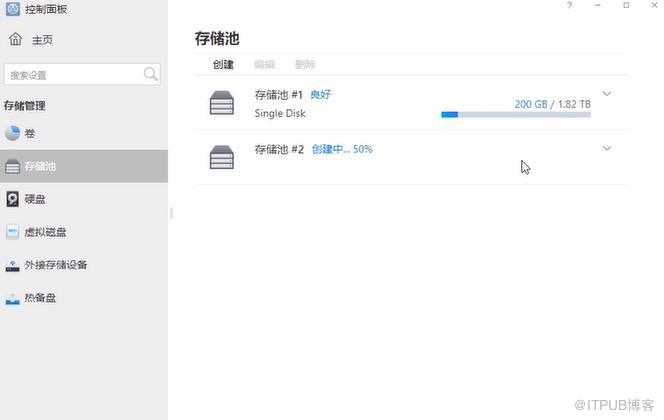The width and height of the screenshot is (664, 420).
Task: Open the Control Panel app icon
Action: pyautogui.click(x=13, y=9)
